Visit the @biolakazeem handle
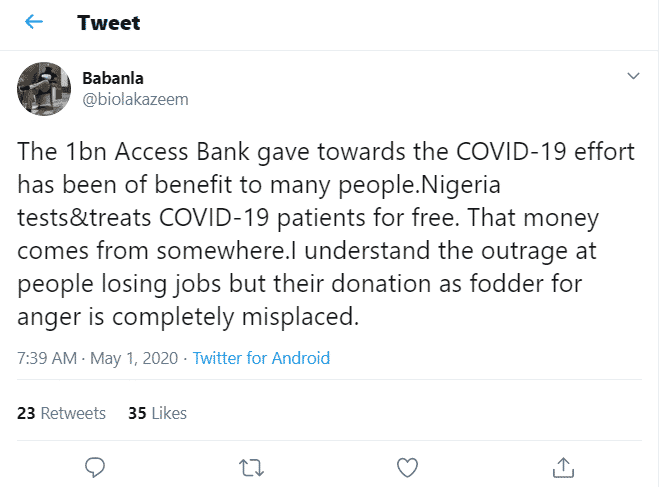 click(135, 99)
